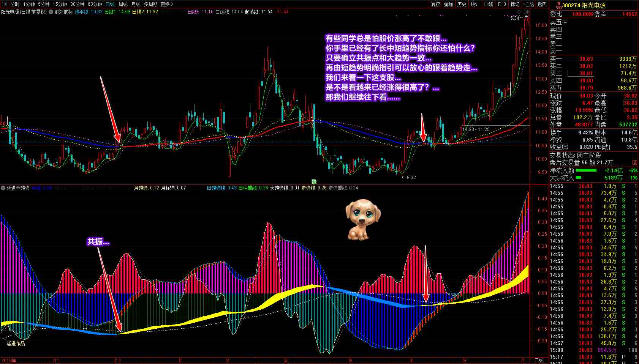Expand 廷进全趋势 indicator dropdown arrow

pyautogui.click(x=3, y=188)
